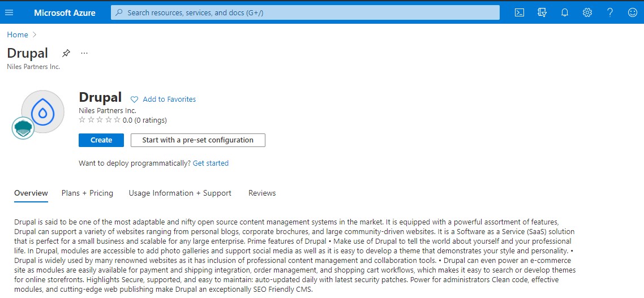Focus the search resources input field
The width and height of the screenshot is (644, 298).
pyautogui.click(x=306, y=12)
